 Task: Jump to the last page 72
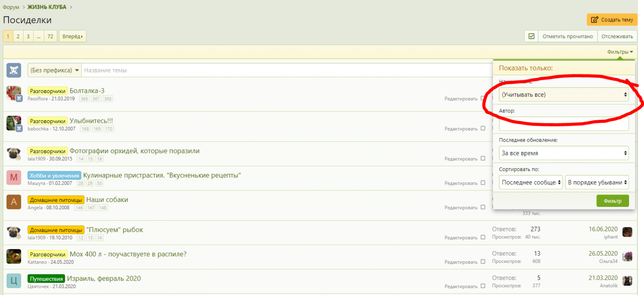pos(50,36)
